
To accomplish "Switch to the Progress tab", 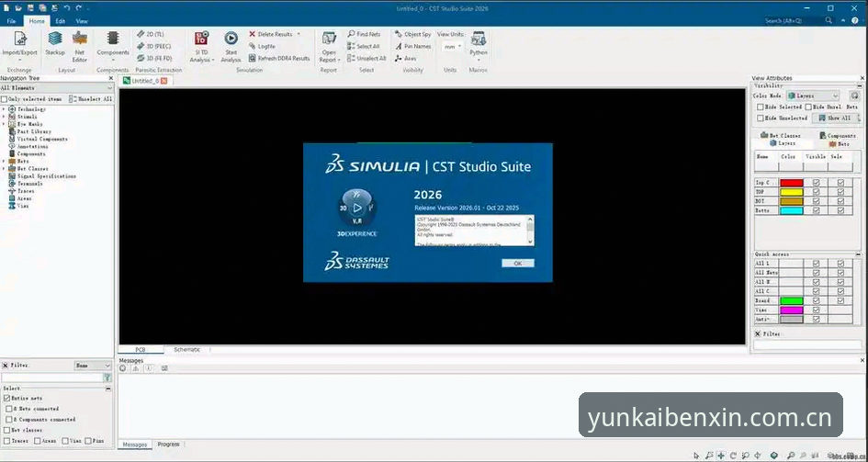I will pyautogui.click(x=168, y=444).
